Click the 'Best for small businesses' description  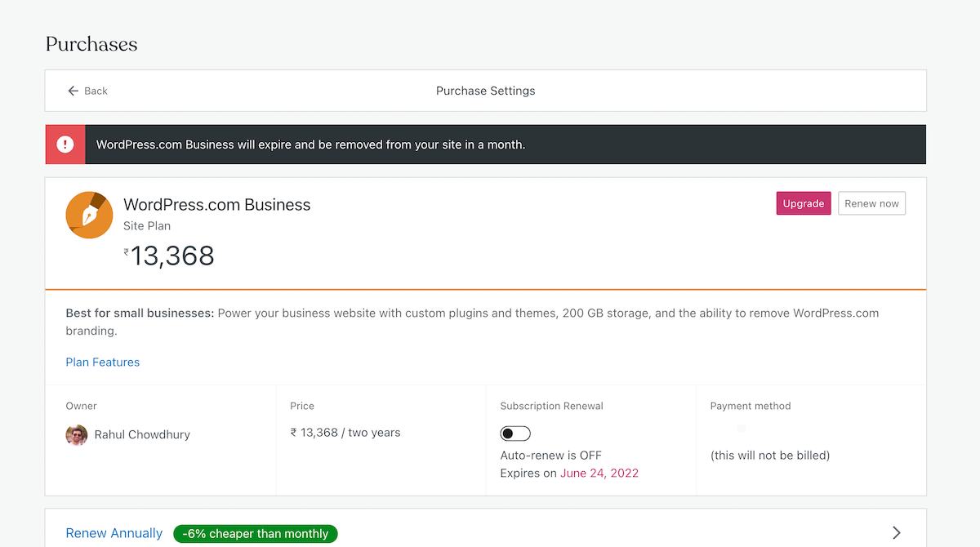click(x=472, y=322)
